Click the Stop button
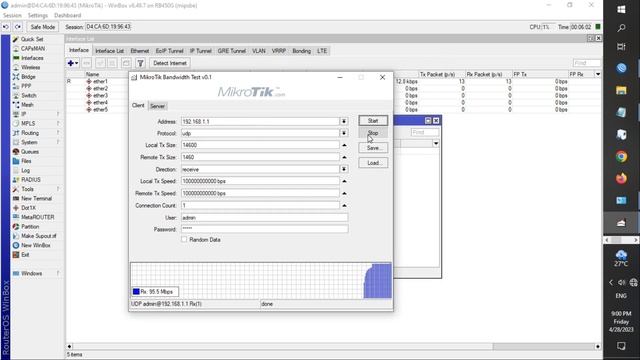Image resolution: width=640 pixels, height=360 pixels. pyautogui.click(x=373, y=133)
